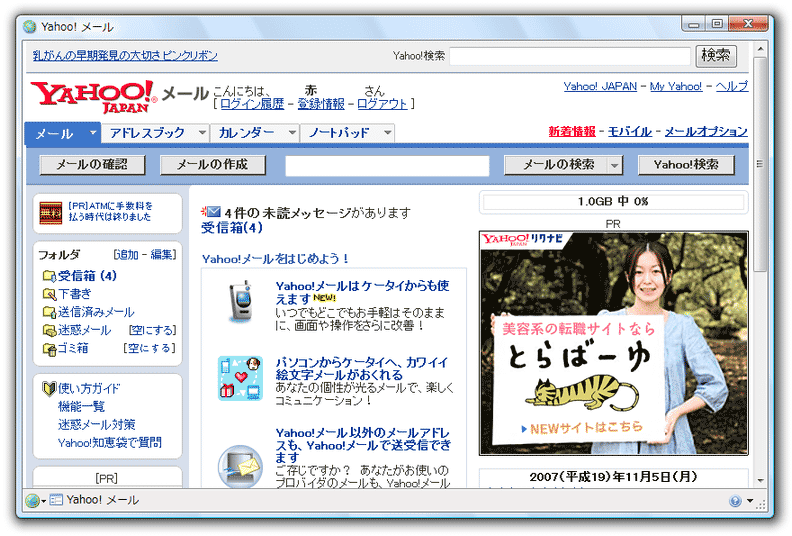Click the 下書き folder icon
The width and height of the screenshot is (792, 536).
[x=49, y=294]
